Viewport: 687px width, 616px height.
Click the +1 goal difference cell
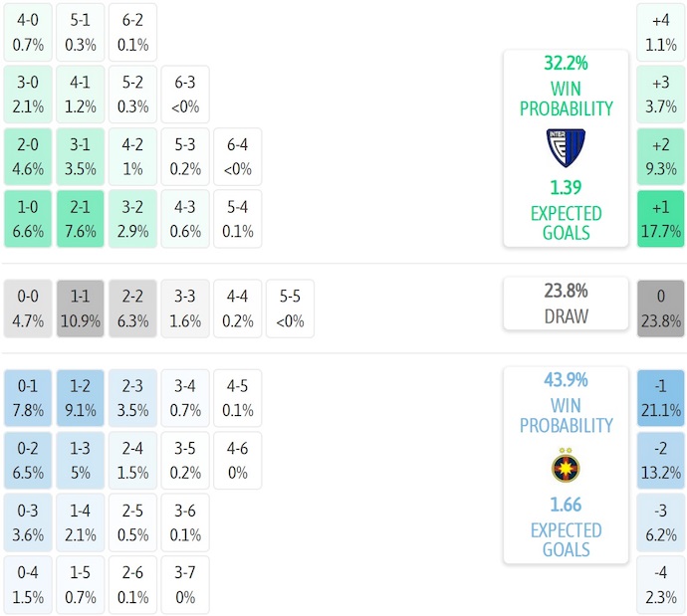660,219
